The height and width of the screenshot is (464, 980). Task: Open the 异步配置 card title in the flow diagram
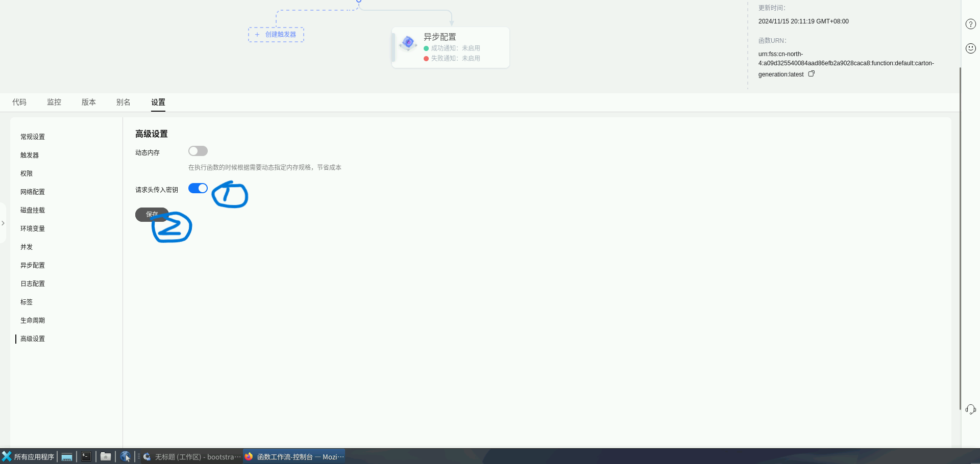click(x=440, y=37)
